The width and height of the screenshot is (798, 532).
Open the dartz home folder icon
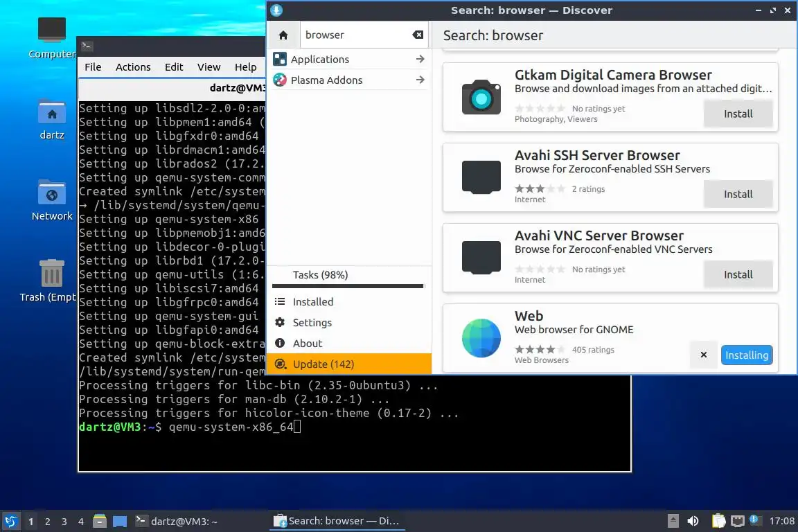pyautogui.click(x=52, y=119)
